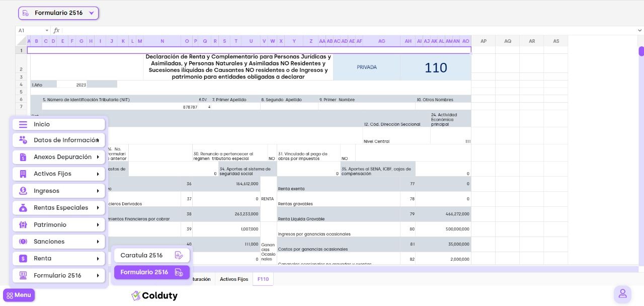
Task: Switch to the Activos Fijos sheet tab
Action: click(234, 279)
